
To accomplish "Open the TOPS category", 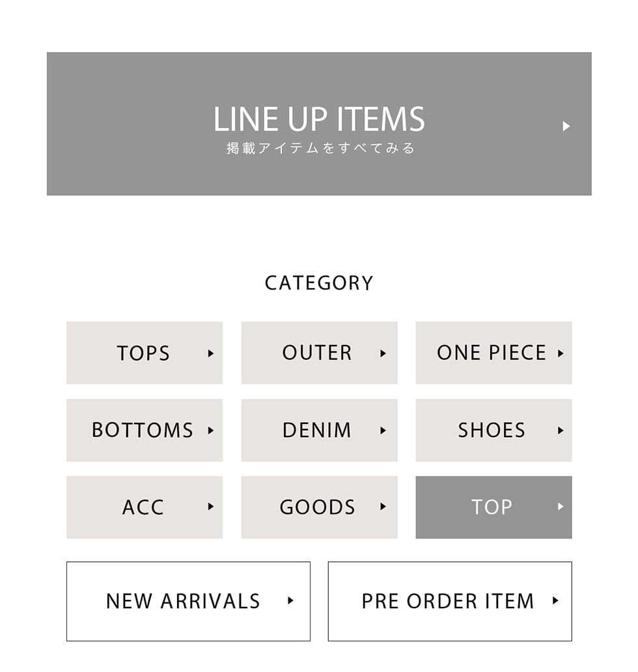I will (x=143, y=353).
